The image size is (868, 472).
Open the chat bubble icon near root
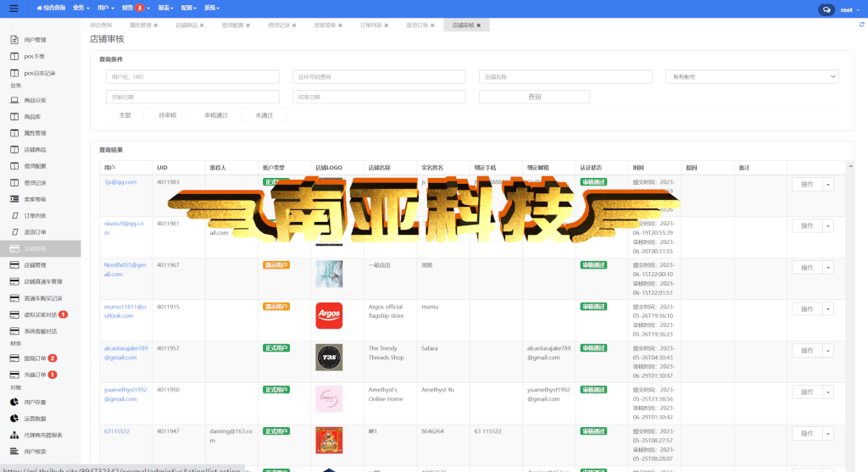pyautogui.click(x=826, y=9)
